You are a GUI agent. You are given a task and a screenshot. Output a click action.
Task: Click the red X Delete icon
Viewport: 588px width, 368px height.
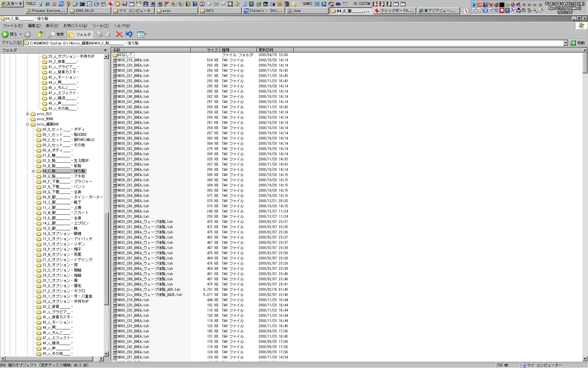point(119,34)
